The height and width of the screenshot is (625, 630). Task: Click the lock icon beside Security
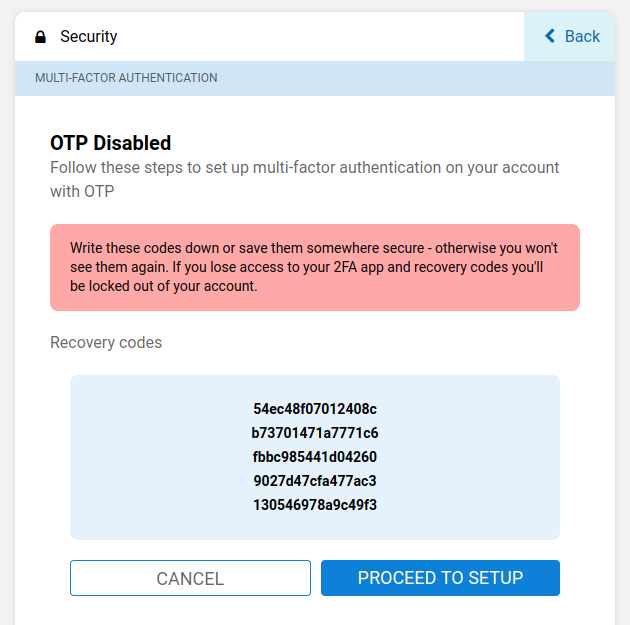(40, 37)
